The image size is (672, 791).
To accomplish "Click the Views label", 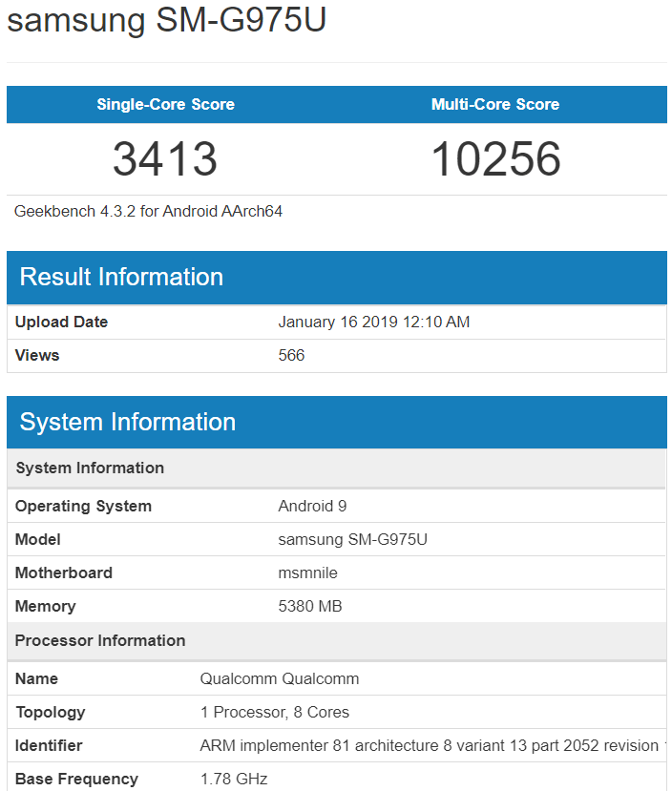I will (x=37, y=355).
